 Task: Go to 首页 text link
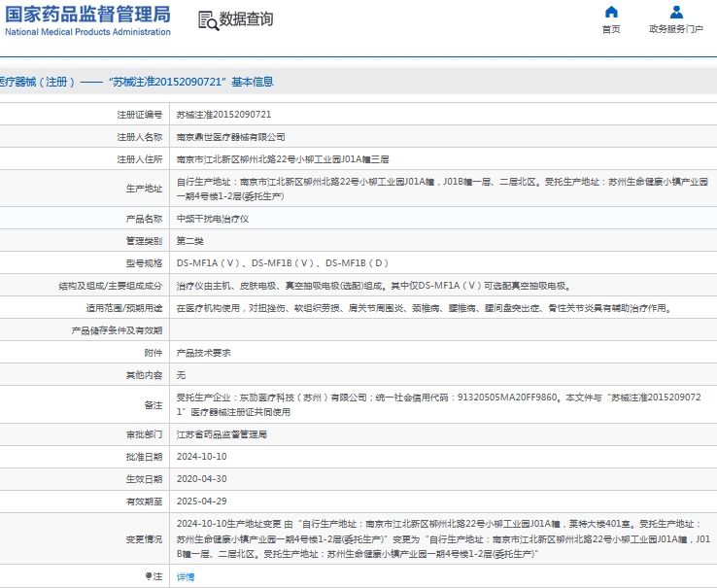point(611,29)
